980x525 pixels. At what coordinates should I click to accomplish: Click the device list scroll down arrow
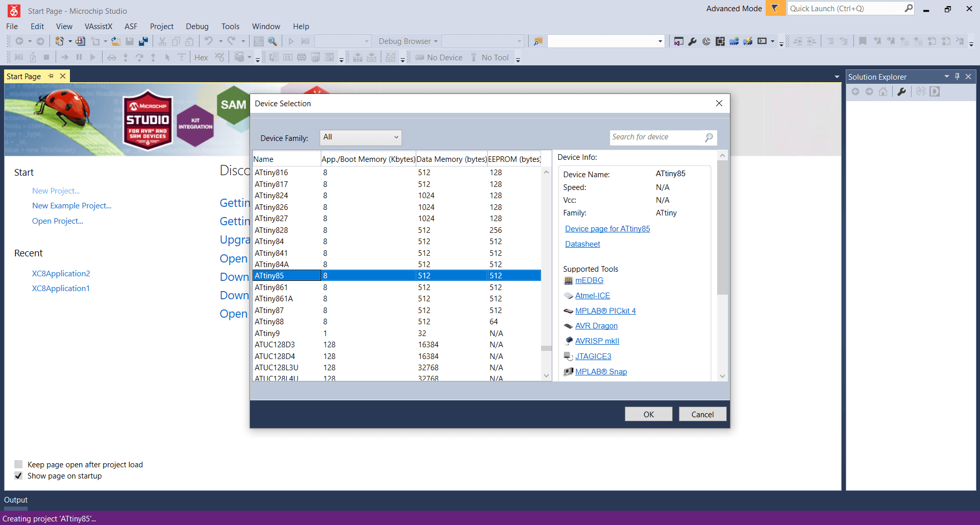pos(546,376)
